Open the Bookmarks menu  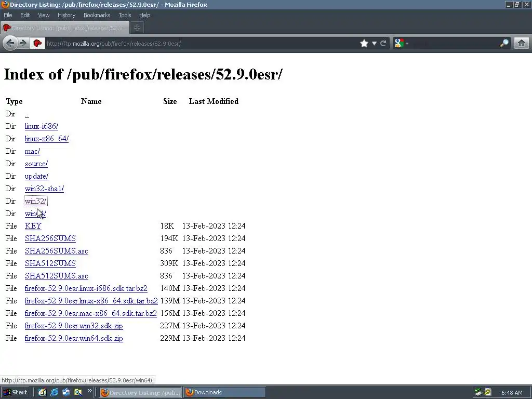(97, 15)
